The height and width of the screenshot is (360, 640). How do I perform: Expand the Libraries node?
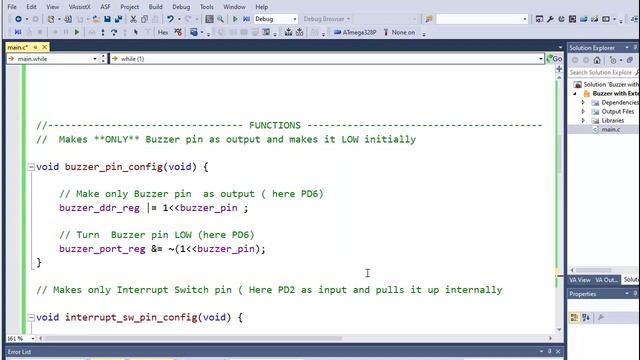coord(583,120)
